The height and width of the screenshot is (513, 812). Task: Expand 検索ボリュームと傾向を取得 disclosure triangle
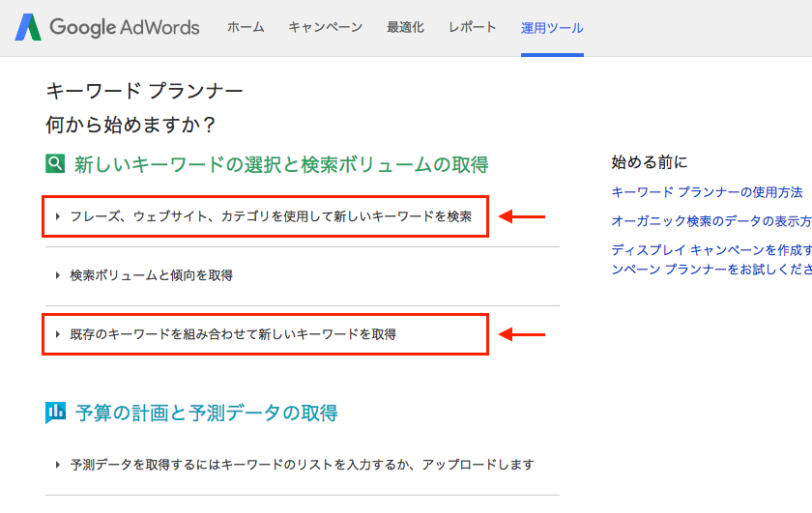click(57, 275)
